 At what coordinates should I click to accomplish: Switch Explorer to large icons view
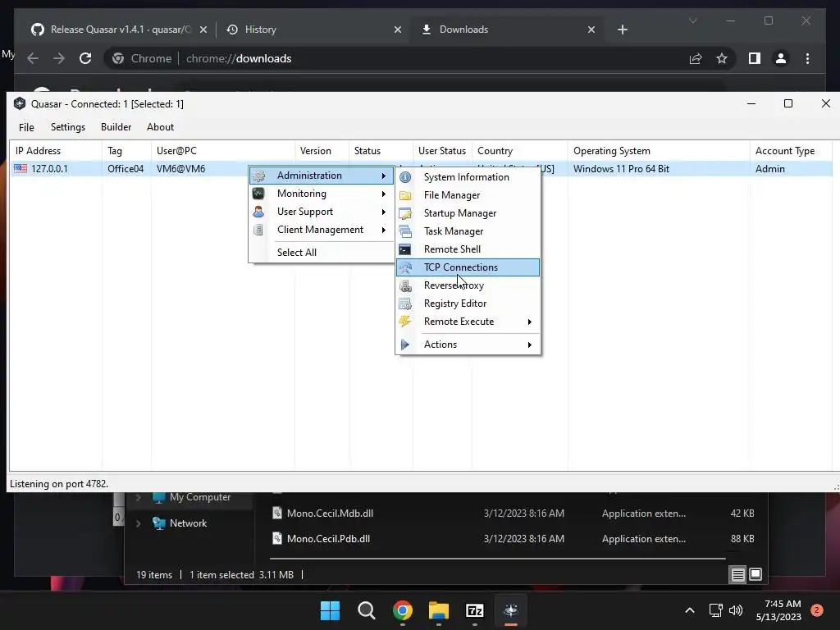pyautogui.click(x=756, y=575)
